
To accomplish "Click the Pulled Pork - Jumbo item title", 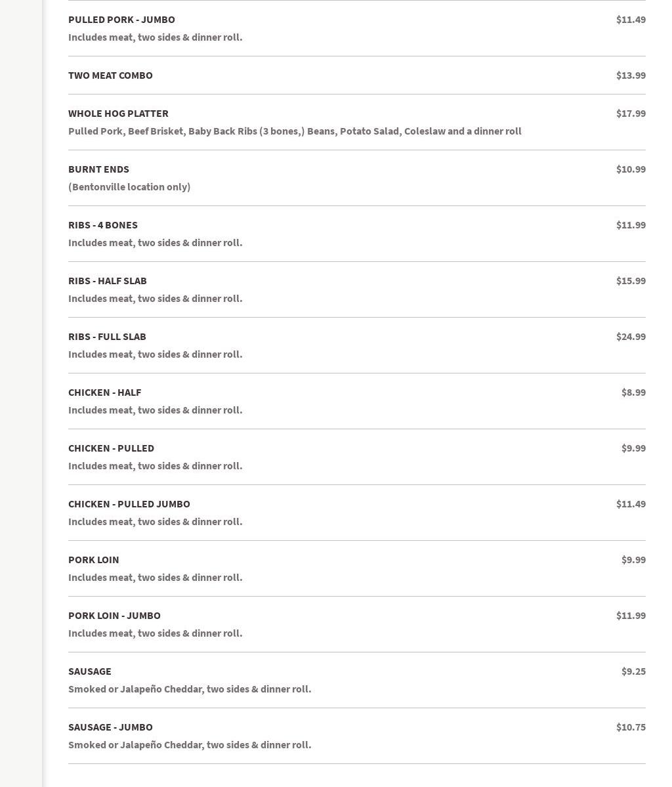I will (121, 20).
